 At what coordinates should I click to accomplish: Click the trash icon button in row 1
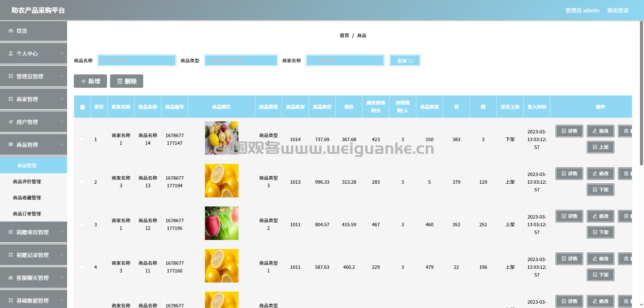coord(625,131)
